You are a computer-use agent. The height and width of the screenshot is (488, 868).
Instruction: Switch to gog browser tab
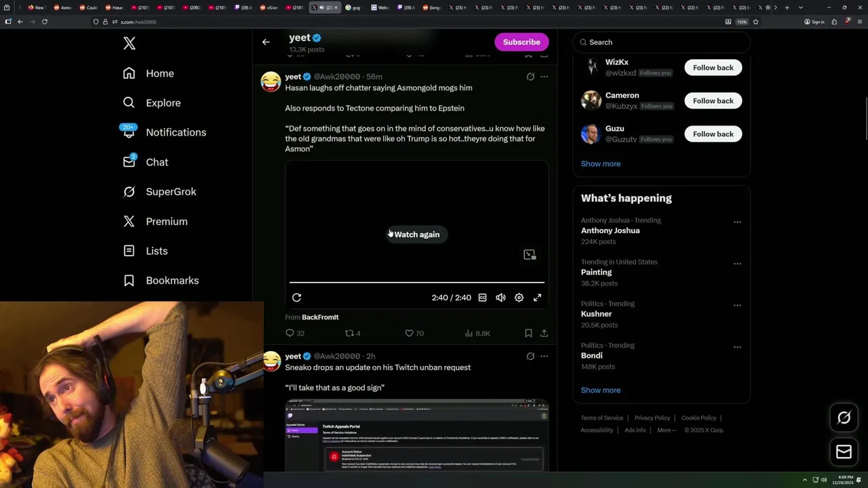pos(354,7)
